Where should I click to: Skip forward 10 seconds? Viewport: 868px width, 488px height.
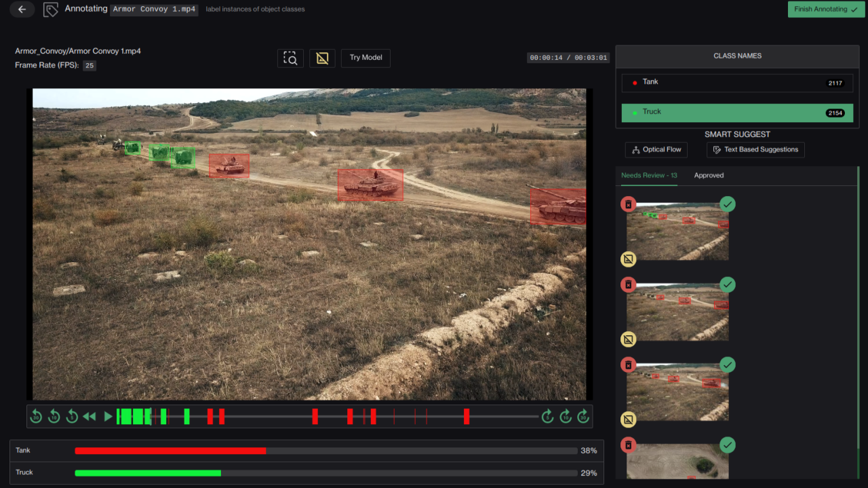(566, 417)
